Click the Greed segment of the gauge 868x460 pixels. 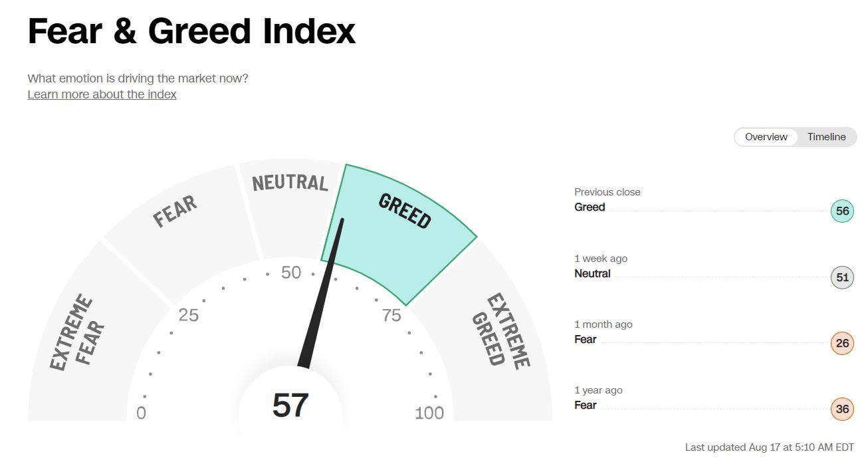404,211
